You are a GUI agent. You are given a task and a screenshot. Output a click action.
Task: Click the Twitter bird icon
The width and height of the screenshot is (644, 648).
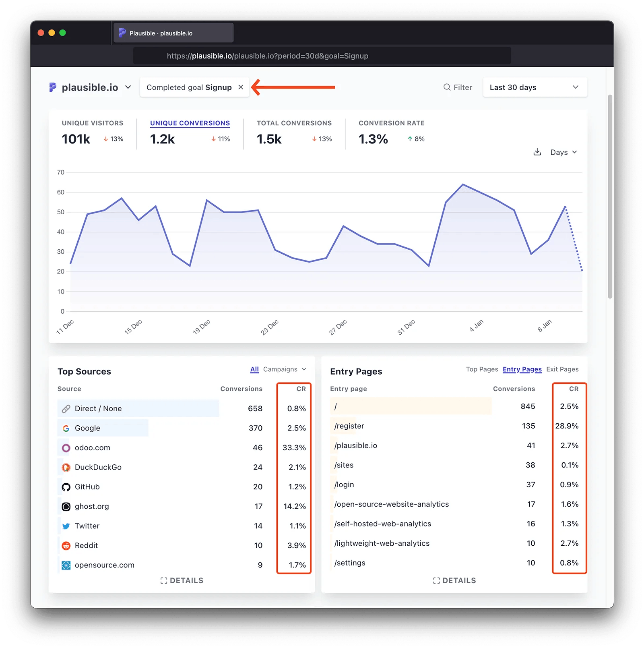pyautogui.click(x=66, y=526)
